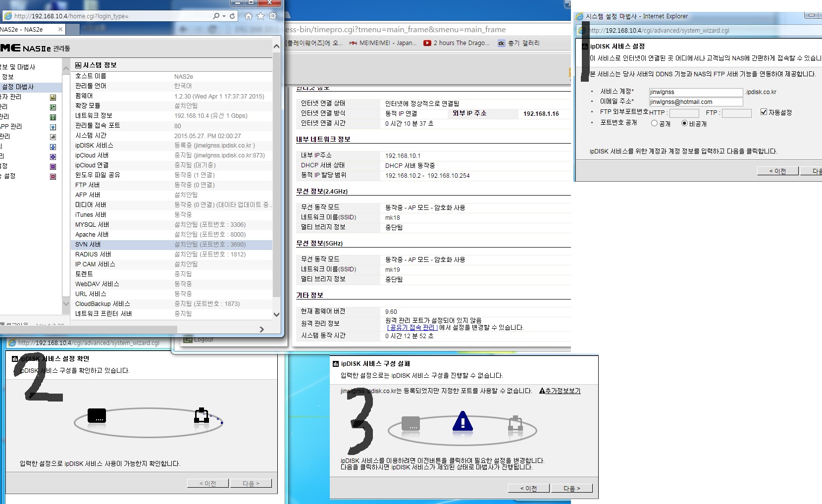822x504 pixels.
Task: Open a new tab beside NAS2e tab
Action: pos(72,30)
